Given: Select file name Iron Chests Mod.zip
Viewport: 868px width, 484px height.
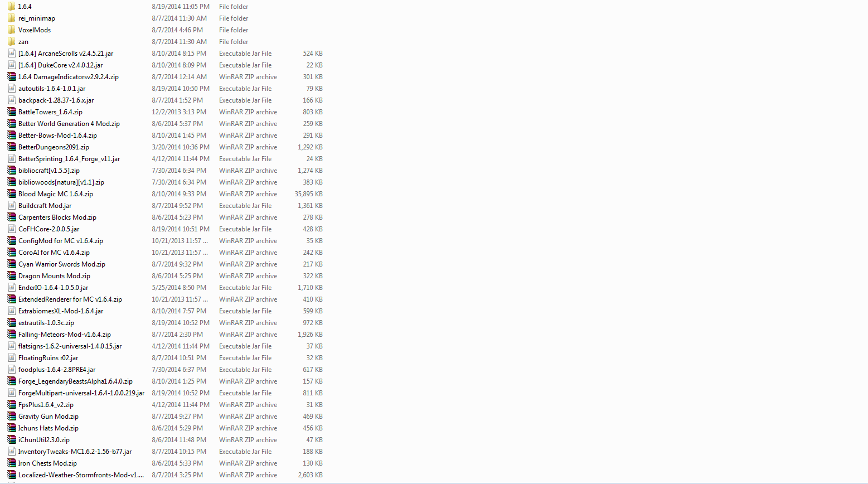Looking at the screenshot, I should coord(47,463).
